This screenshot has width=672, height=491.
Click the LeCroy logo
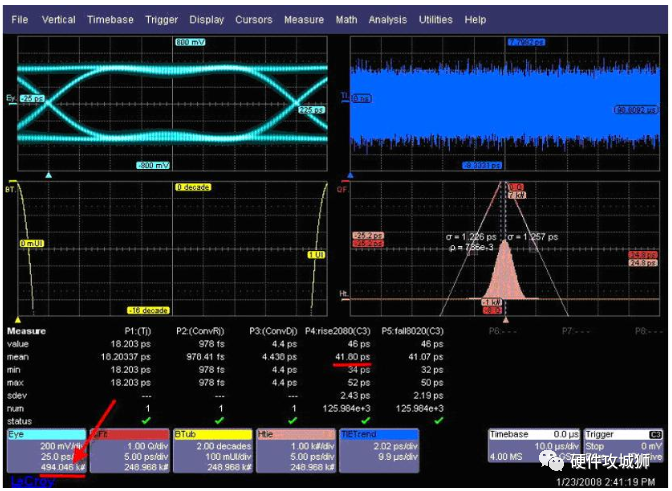tap(32, 482)
